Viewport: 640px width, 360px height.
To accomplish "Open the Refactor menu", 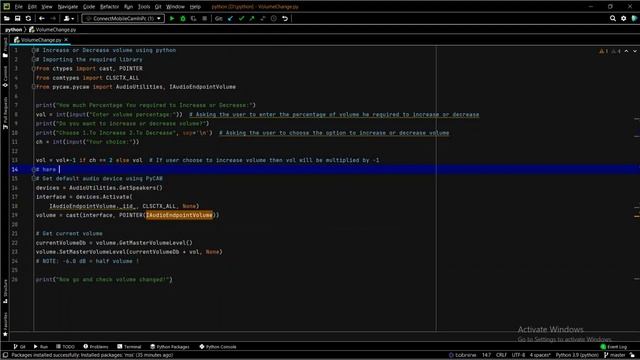I will tap(109, 7).
